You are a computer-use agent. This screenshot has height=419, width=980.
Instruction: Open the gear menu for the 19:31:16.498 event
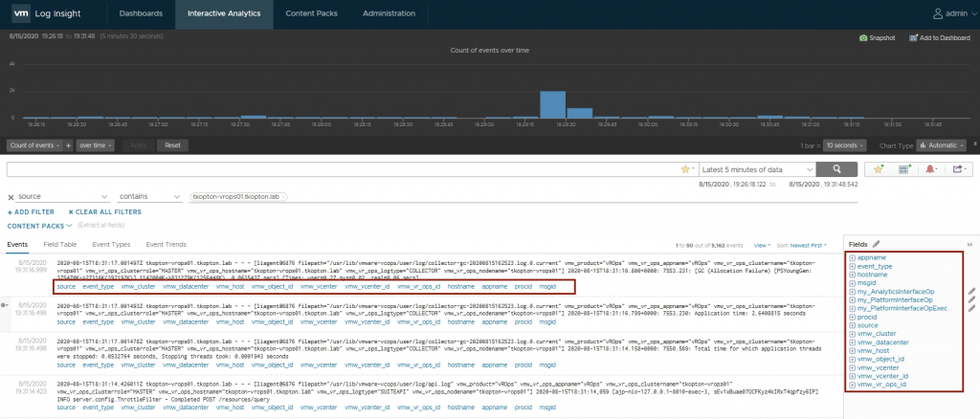5,305
